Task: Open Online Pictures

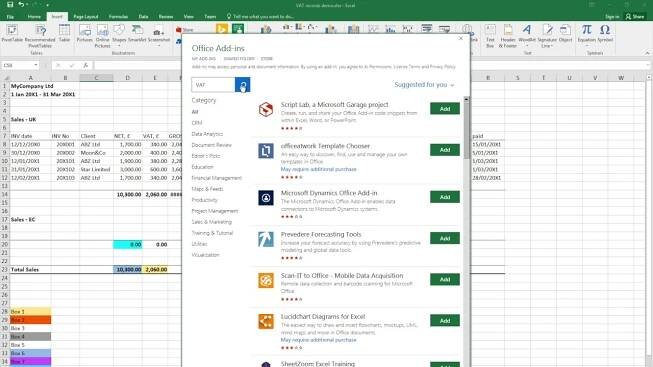Action: (x=102, y=36)
